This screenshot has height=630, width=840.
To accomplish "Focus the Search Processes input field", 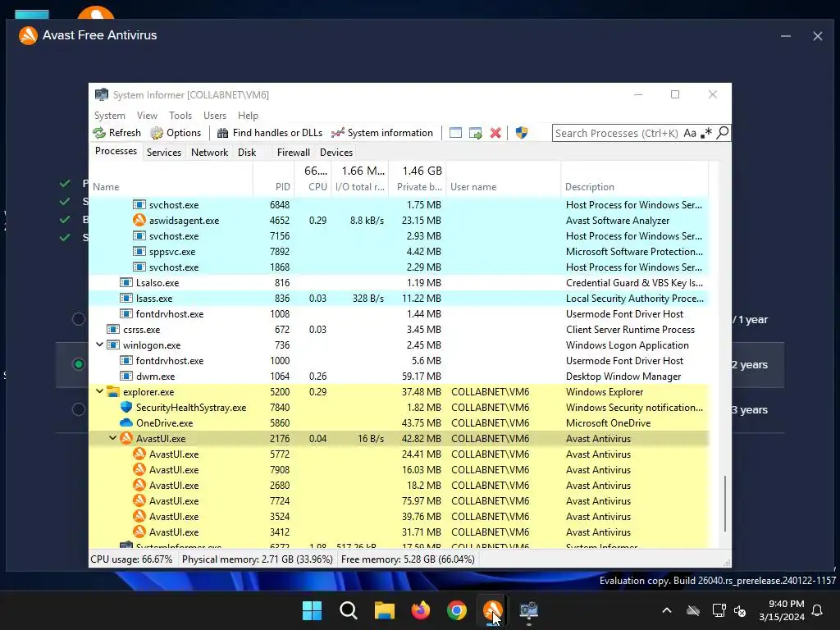I will 617,133.
